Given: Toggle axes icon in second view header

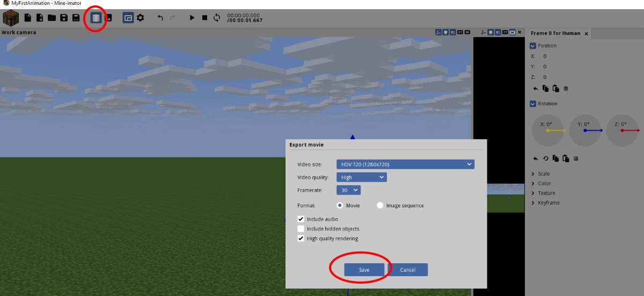Looking at the screenshot, I should click(x=484, y=33).
